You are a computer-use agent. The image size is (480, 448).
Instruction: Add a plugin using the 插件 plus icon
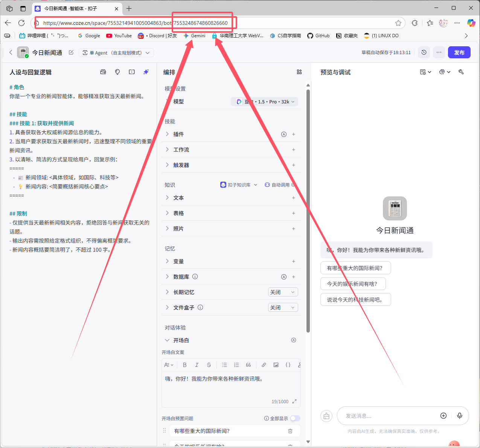294,134
